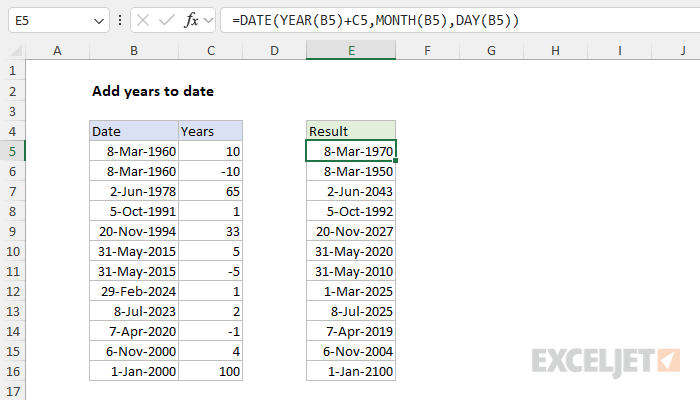Select row 16 header
This screenshot has width=700, height=400.
click(x=12, y=371)
